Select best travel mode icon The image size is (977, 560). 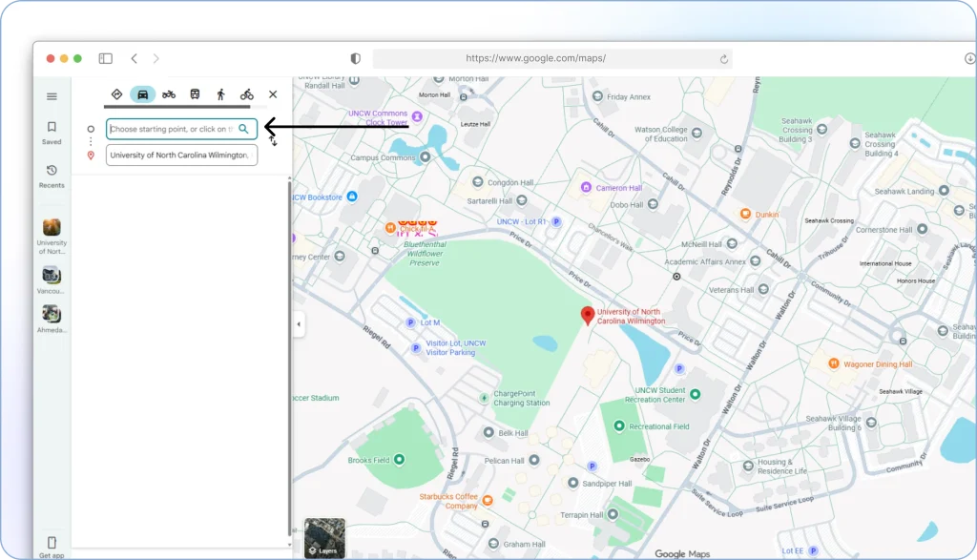point(116,94)
